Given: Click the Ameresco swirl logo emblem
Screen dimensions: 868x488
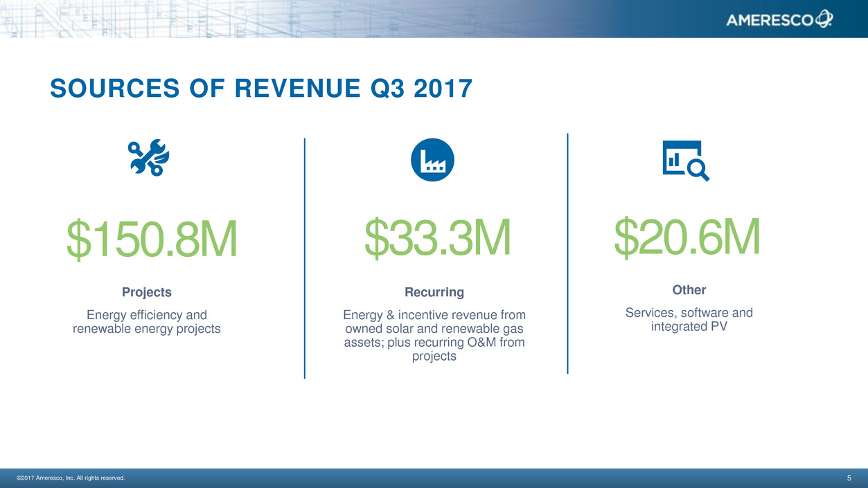Looking at the screenshot, I should tap(824, 20).
